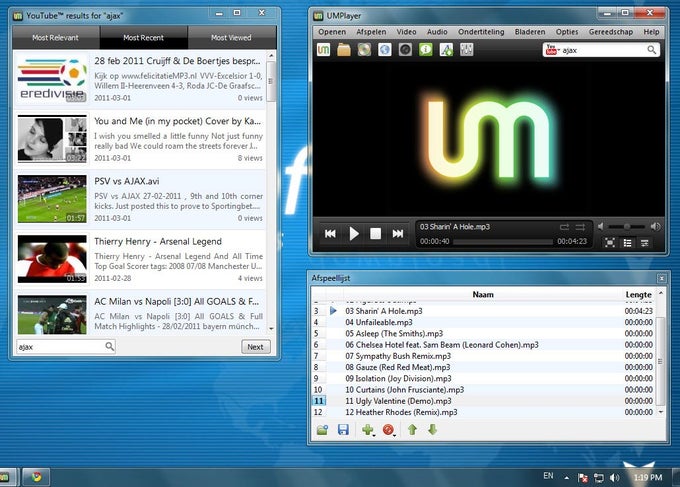Toggle fullscreen mode button
Viewport: 680px width, 487px height.
coord(610,242)
